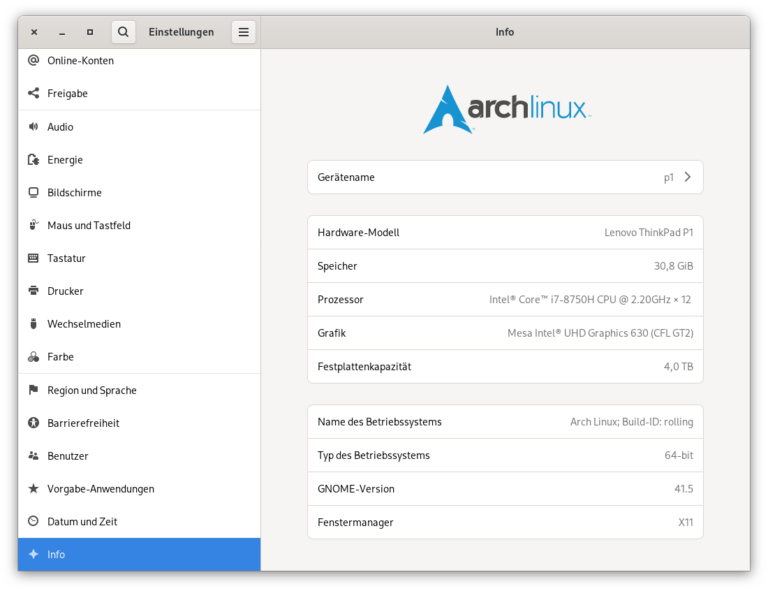This screenshot has width=768, height=591.
Task: Click the Barrierefreiheit accessibility icon
Action: point(33,423)
